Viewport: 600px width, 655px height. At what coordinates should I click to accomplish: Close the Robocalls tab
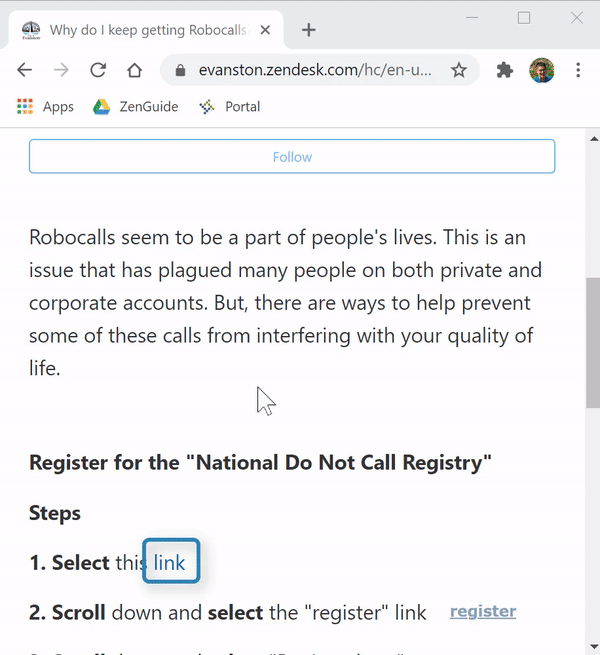(265, 30)
